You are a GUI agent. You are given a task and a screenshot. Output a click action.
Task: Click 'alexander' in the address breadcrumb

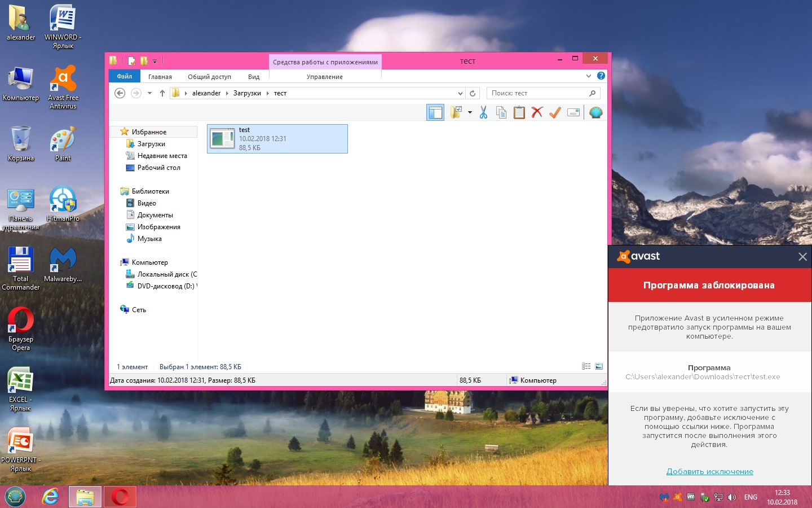pyautogui.click(x=206, y=93)
